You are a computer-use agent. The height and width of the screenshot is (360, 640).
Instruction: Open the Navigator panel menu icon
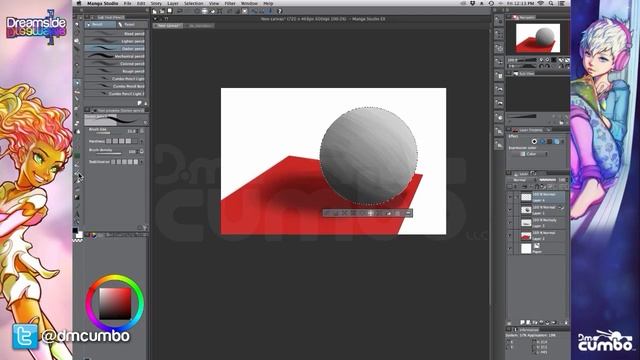(x=509, y=17)
